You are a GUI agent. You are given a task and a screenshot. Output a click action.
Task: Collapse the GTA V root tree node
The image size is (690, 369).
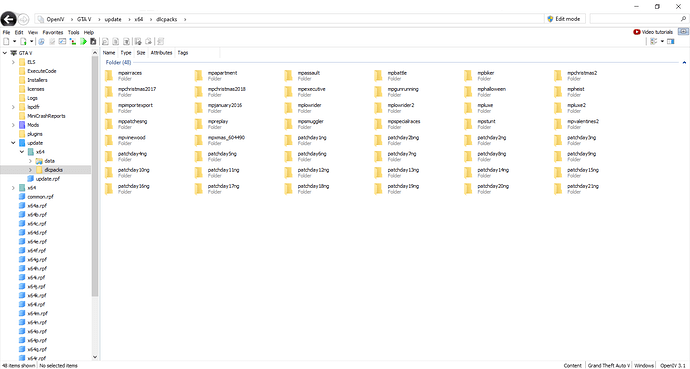pos(5,53)
